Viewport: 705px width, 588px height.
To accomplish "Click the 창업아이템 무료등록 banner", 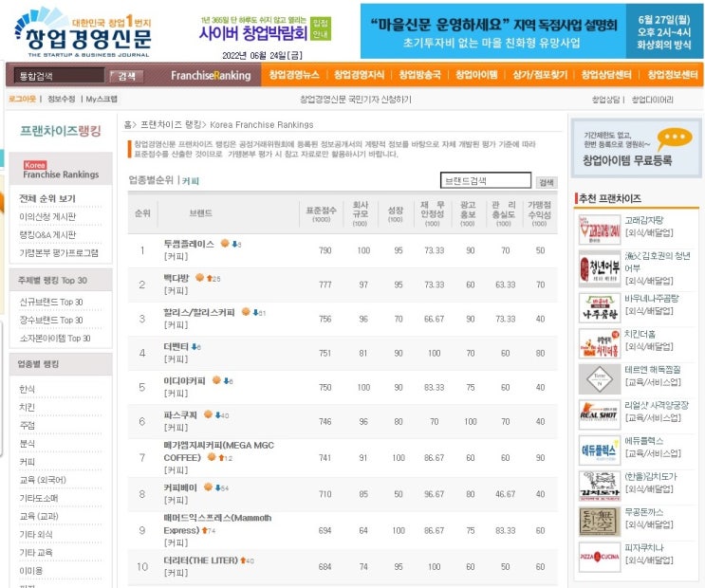I will (636, 148).
